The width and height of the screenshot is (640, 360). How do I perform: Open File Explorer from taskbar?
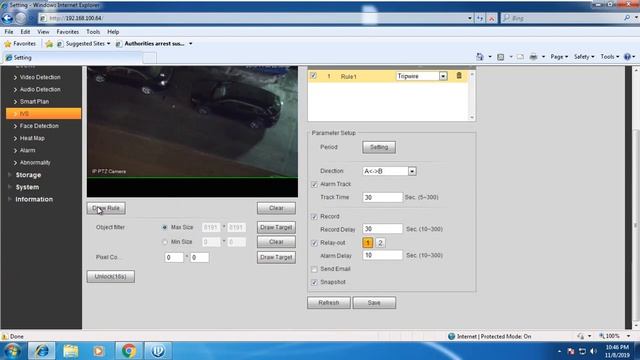pyautogui.click(x=71, y=351)
